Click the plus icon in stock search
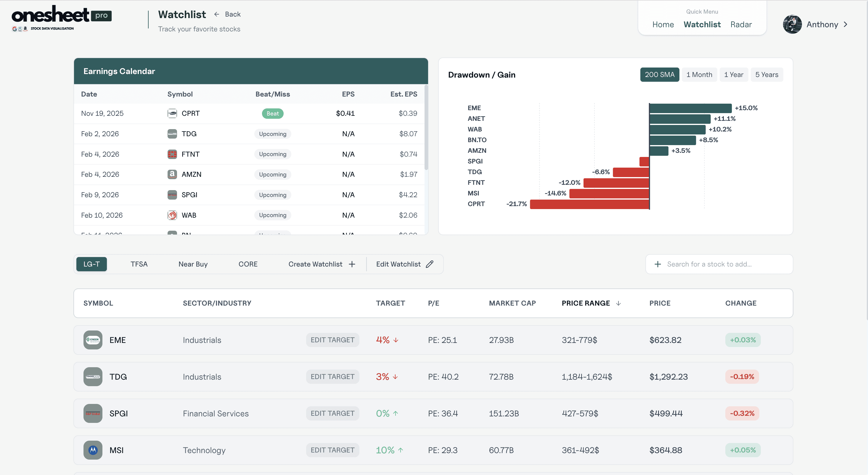 (658, 264)
